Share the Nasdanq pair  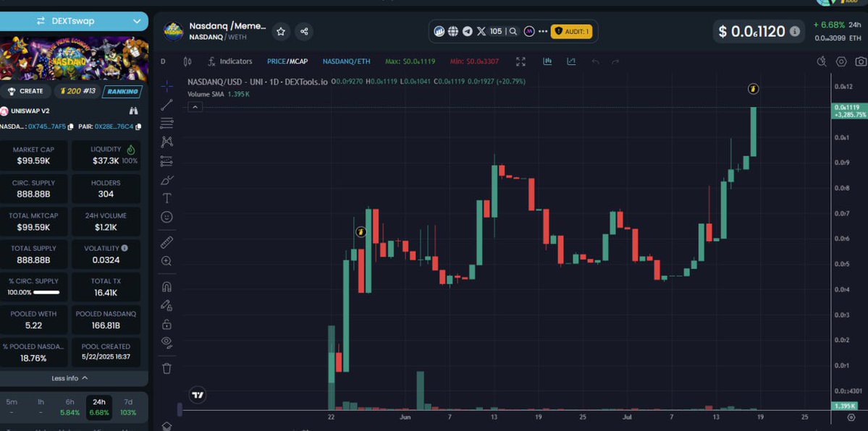point(304,32)
